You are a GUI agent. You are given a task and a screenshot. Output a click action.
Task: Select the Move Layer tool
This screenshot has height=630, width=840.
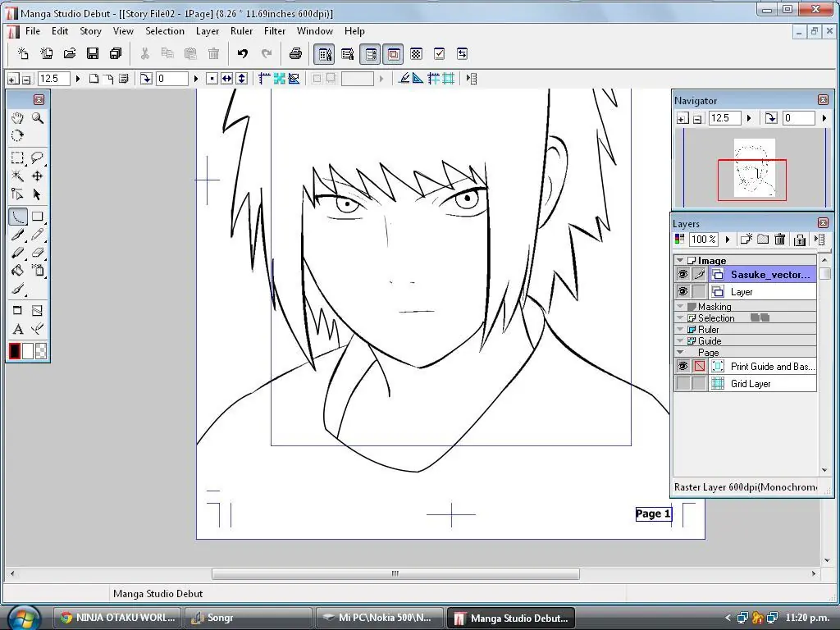point(38,176)
